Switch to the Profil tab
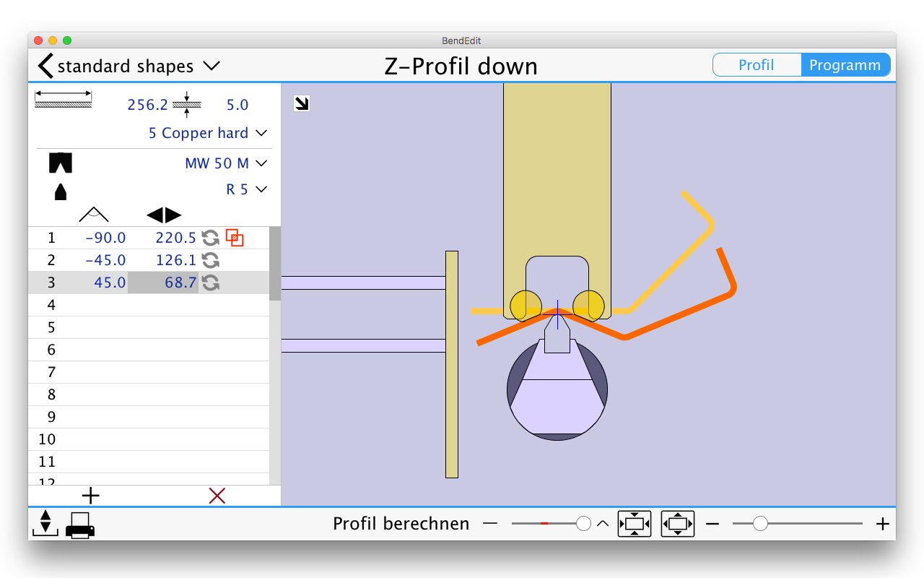 pos(756,65)
